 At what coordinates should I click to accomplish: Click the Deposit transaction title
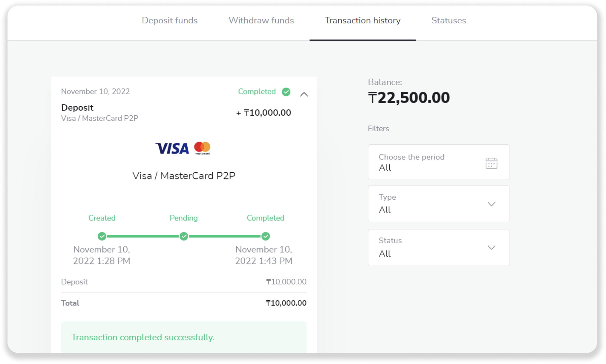77,108
